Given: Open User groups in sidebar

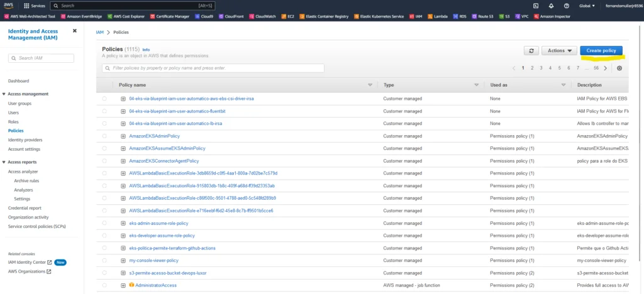Looking at the screenshot, I should pos(19,103).
